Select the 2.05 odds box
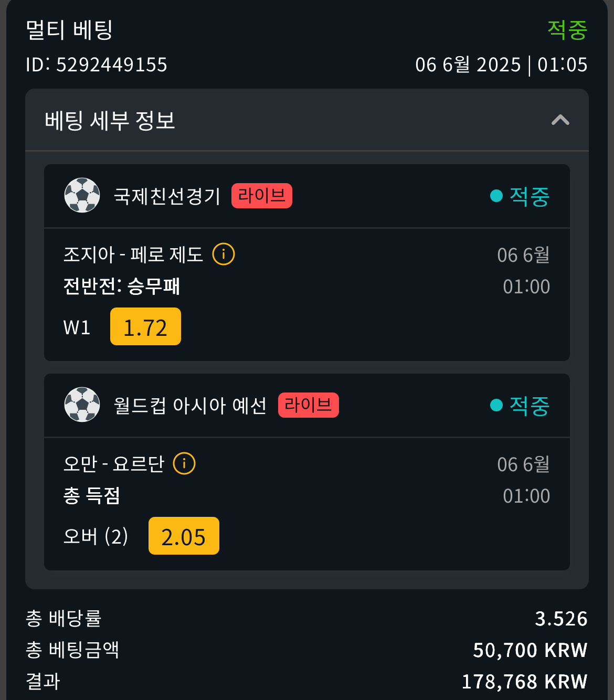Screen dimensions: 614x700 pyautogui.click(x=184, y=536)
